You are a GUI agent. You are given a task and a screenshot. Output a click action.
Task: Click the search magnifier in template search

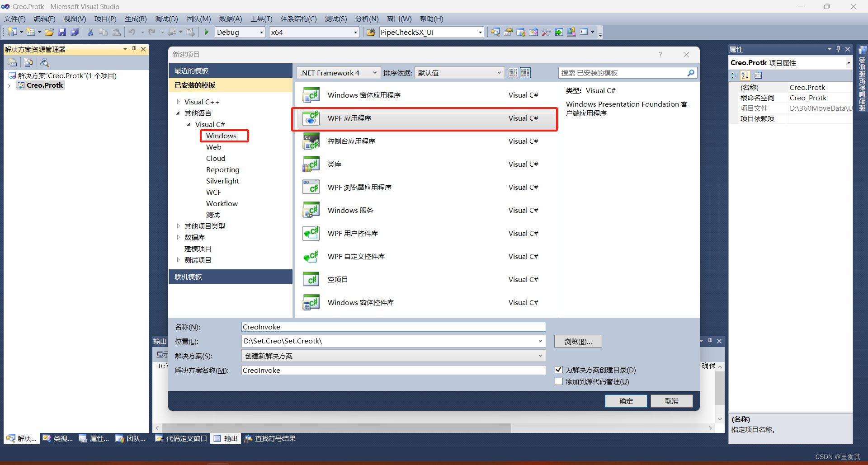tap(691, 73)
